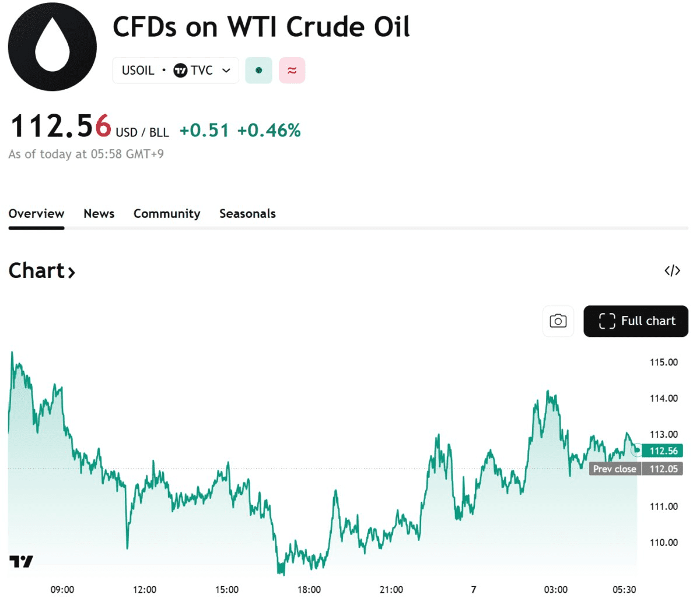Open the News tab
The height and width of the screenshot is (598, 700).
(x=99, y=213)
